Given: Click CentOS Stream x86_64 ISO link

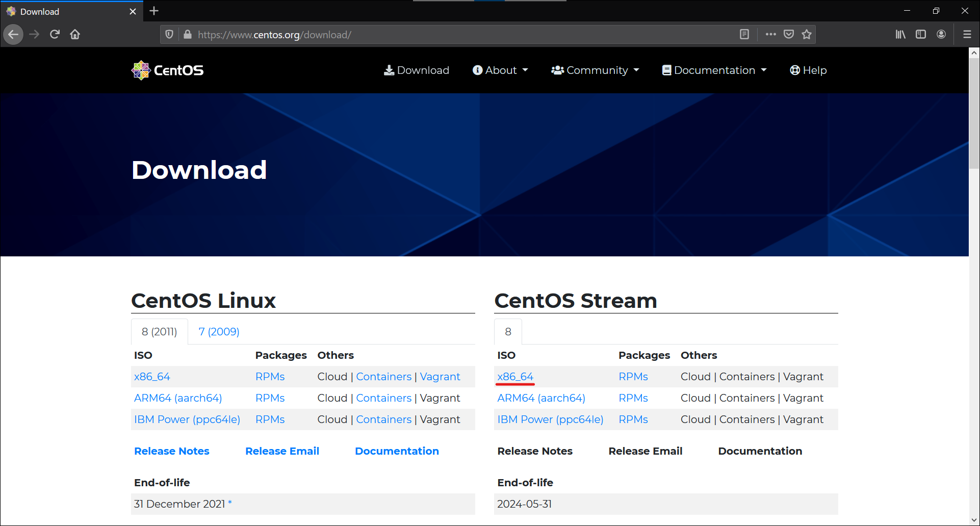Looking at the screenshot, I should click(515, 377).
